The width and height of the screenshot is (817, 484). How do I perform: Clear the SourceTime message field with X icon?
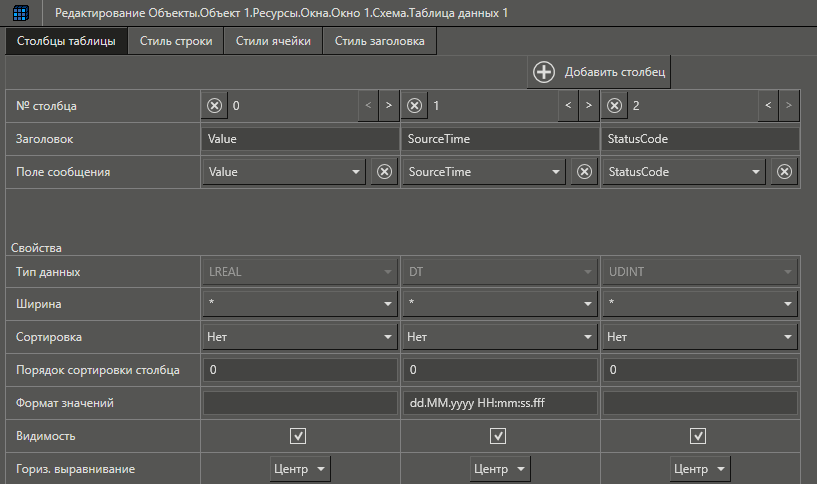585,172
